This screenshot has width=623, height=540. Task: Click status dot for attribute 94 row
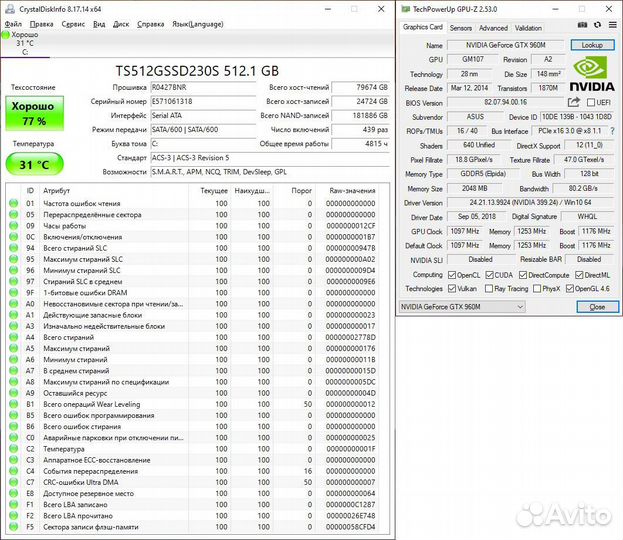pyautogui.click(x=14, y=248)
